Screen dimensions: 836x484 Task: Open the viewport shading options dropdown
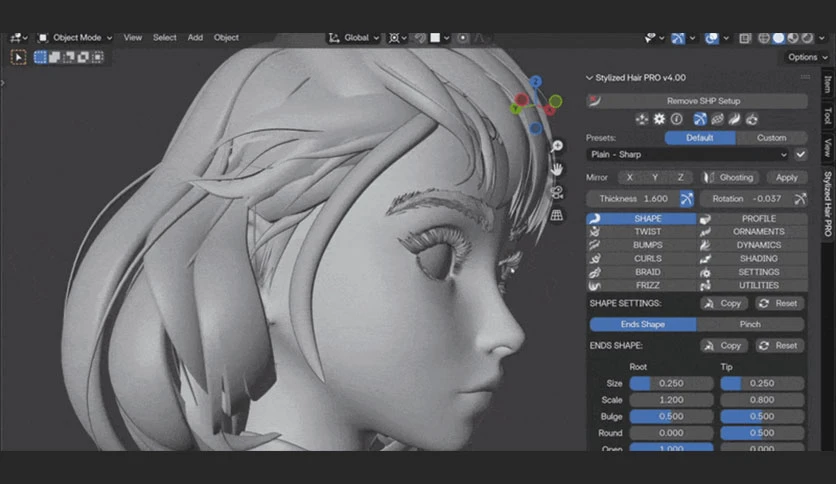(x=822, y=38)
